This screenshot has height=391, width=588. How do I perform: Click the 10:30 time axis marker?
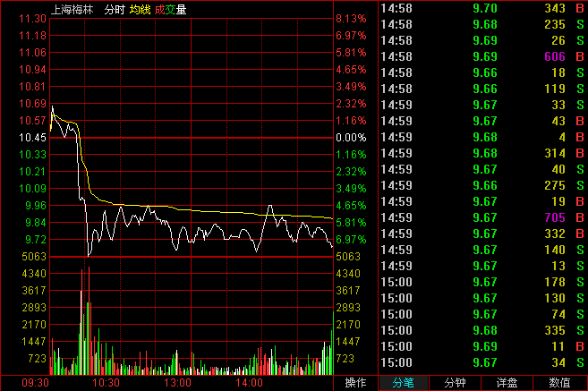106,383
